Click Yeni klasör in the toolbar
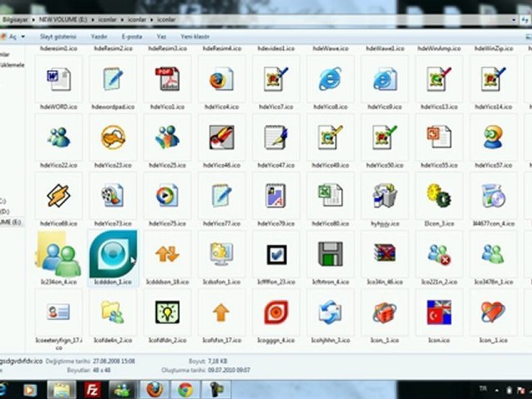The image size is (532, 399). click(x=195, y=37)
